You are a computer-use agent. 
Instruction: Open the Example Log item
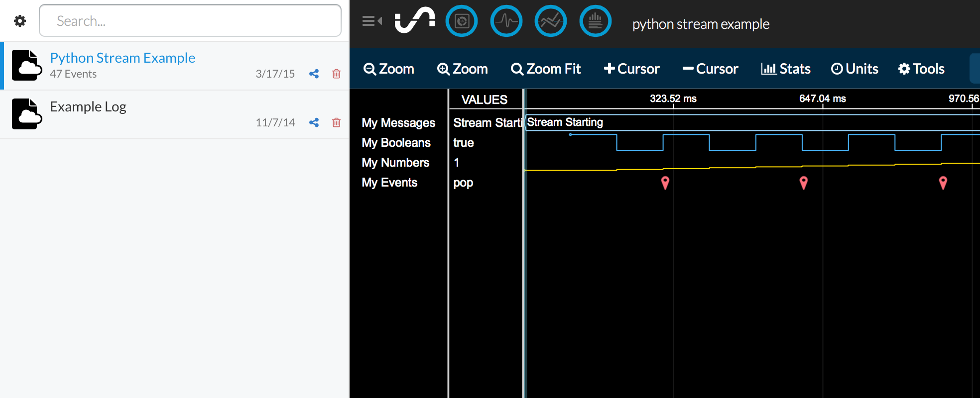click(88, 107)
